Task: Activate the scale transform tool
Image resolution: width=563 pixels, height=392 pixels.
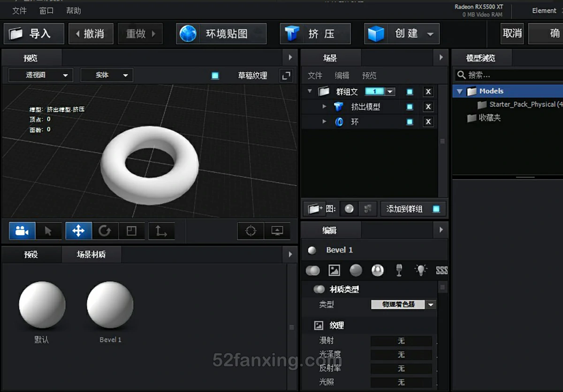Action: pyautogui.click(x=131, y=231)
